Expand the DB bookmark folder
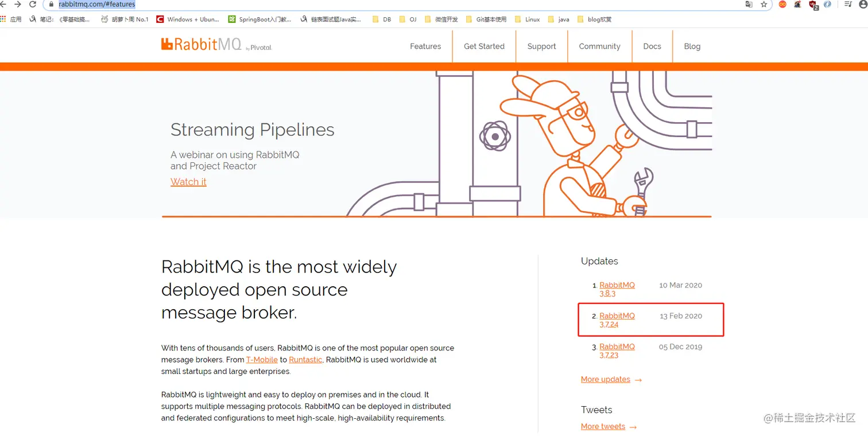 pyautogui.click(x=382, y=19)
